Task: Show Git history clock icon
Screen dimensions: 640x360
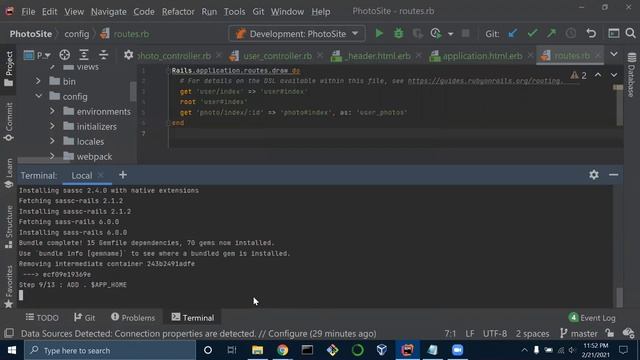Action: [571, 33]
